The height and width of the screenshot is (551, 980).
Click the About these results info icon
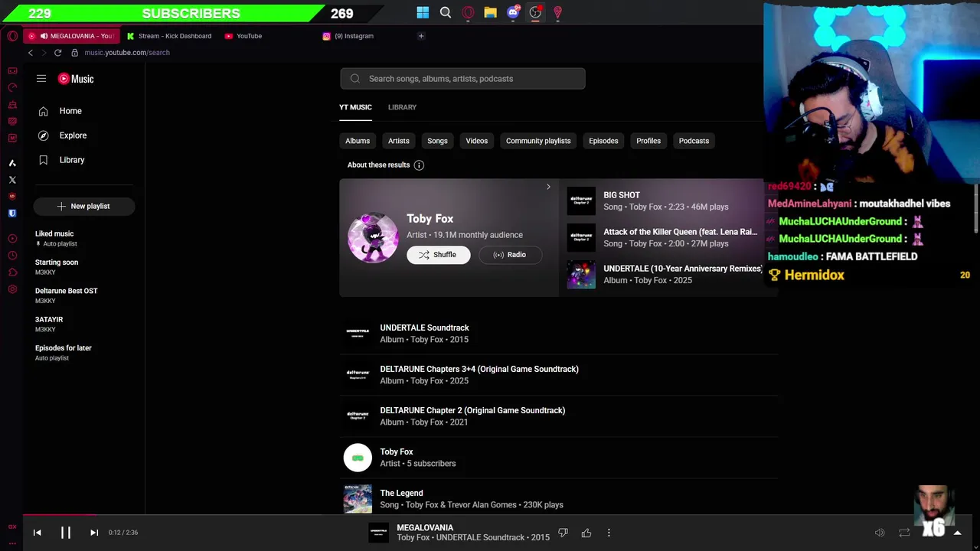(x=419, y=165)
